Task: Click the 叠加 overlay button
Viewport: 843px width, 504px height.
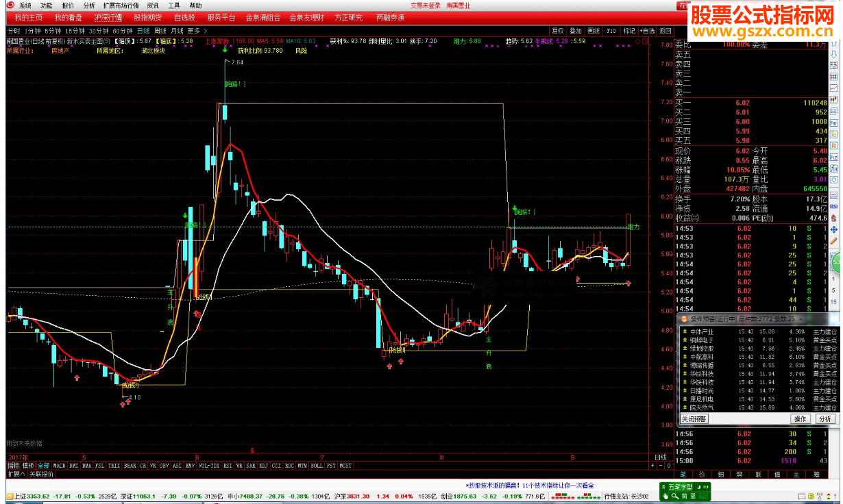Action: 576,31
